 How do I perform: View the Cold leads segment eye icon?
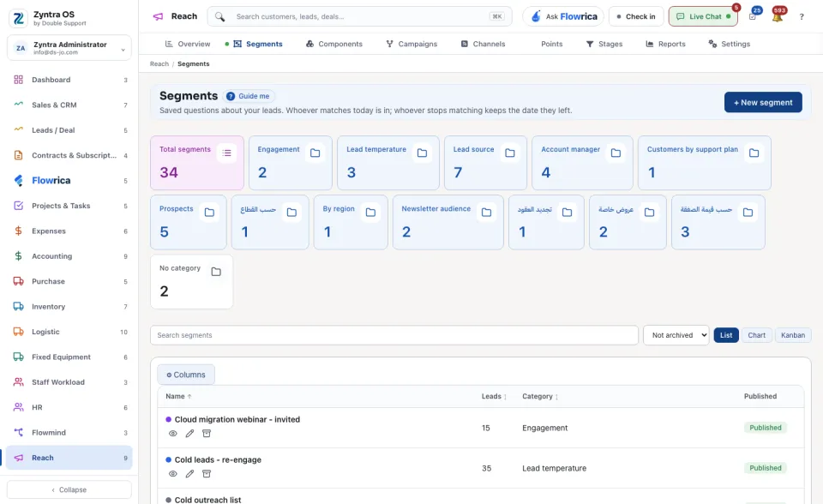pos(172,474)
